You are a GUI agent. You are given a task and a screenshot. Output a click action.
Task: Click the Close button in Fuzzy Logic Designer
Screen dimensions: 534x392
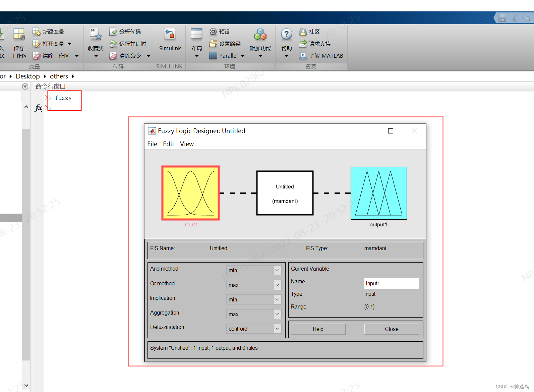392,329
